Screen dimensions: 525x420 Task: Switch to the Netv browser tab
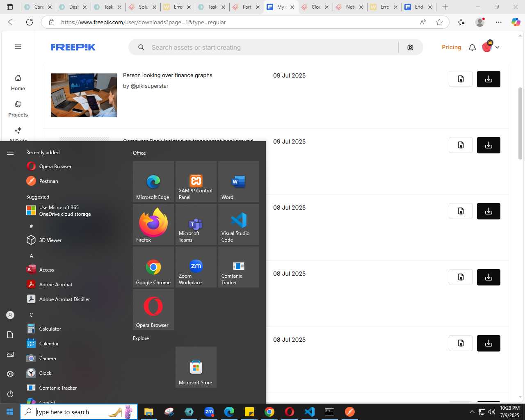click(x=350, y=7)
